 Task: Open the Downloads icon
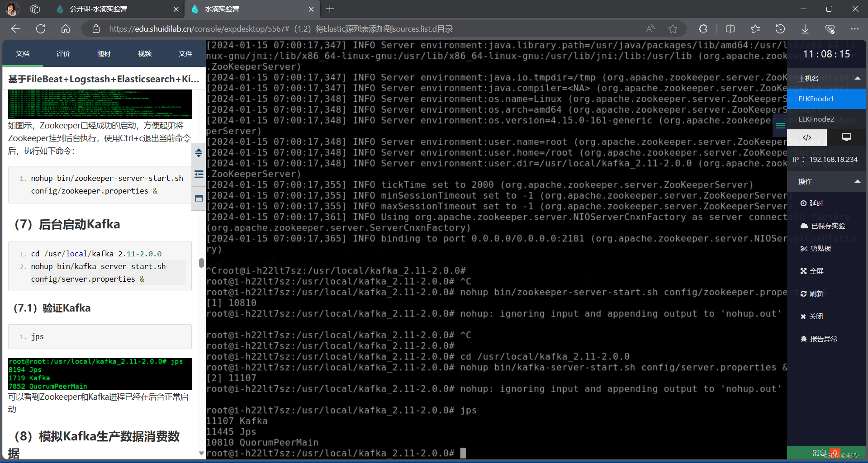point(805,29)
